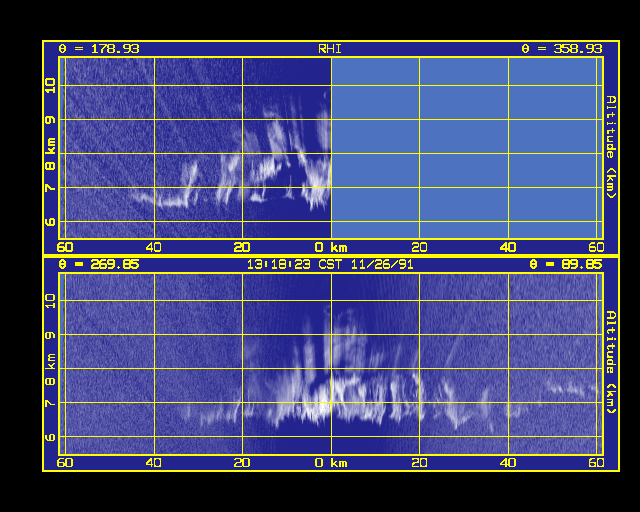The image size is (640, 512).
Task: Select the 'θ = 358.93' azimuth label
Action: [562, 49]
